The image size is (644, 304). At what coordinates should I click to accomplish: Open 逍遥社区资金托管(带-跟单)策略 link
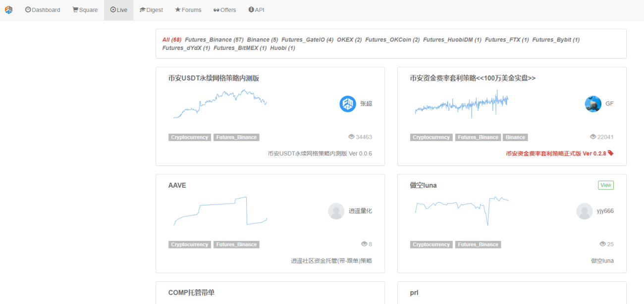(x=331, y=261)
